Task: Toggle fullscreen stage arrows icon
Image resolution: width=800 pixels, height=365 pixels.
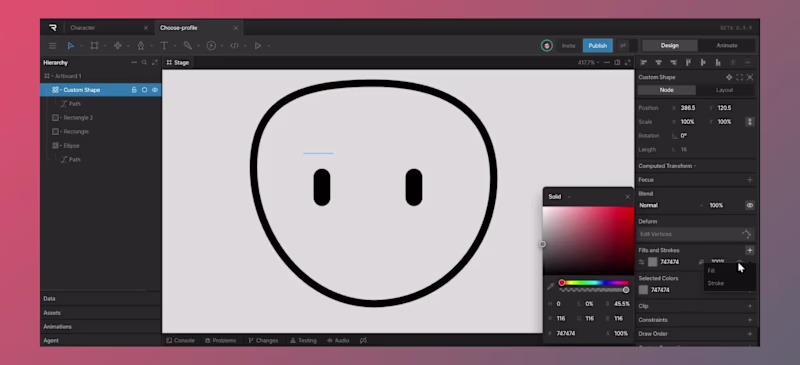Action: tap(628, 62)
